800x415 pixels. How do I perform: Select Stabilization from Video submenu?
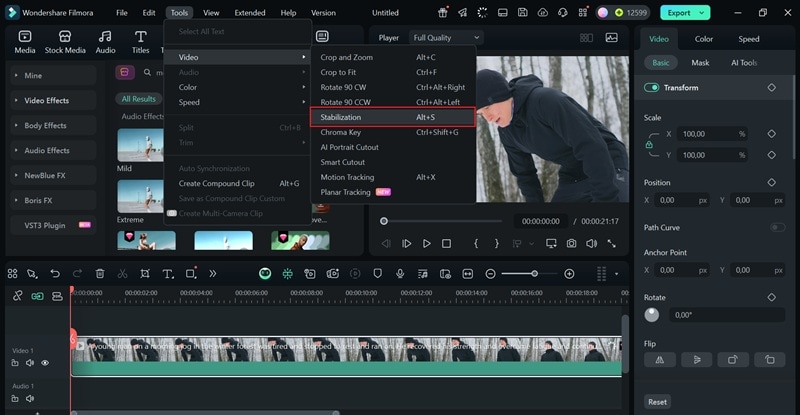pyautogui.click(x=392, y=117)
